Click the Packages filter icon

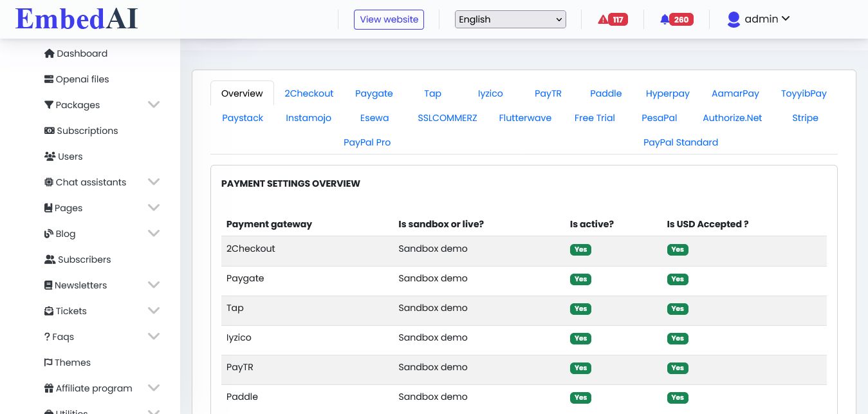coord(49,105)
